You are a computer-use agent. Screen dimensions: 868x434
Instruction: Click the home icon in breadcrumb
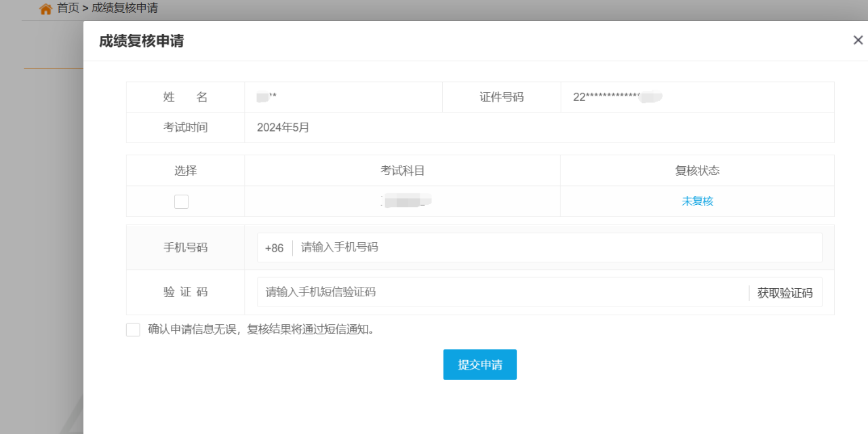coord(45,9)
